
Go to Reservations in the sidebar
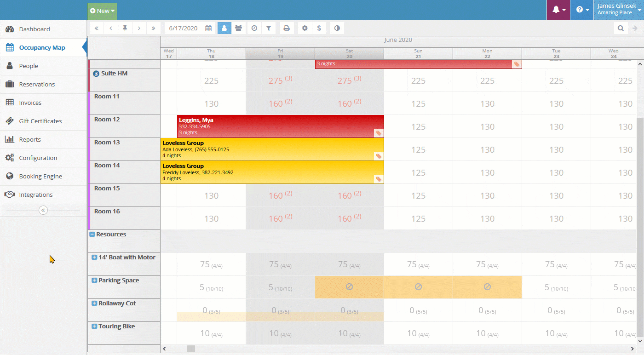pyautogui.click(x=37, y=84)
